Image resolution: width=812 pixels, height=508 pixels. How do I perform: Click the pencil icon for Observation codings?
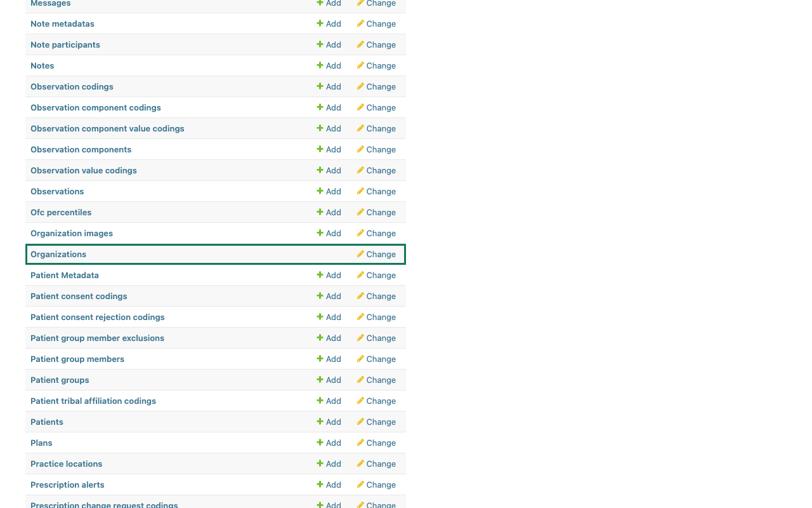pos(360,86)
